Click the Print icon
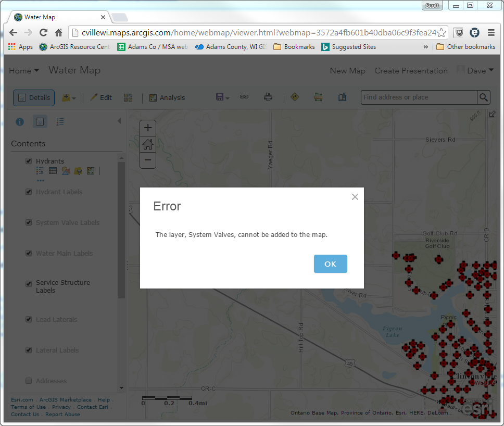This screenshot has width=504, height=426. tap(268, 97)
